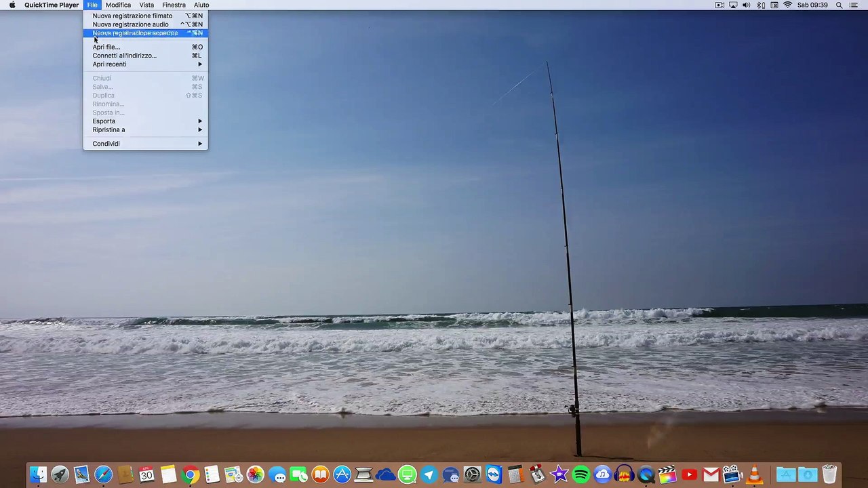Image resolution: width=868 pixels, height=488 pixels.
Task: Open the Finestra menu
Action: (x=174, y=5)
